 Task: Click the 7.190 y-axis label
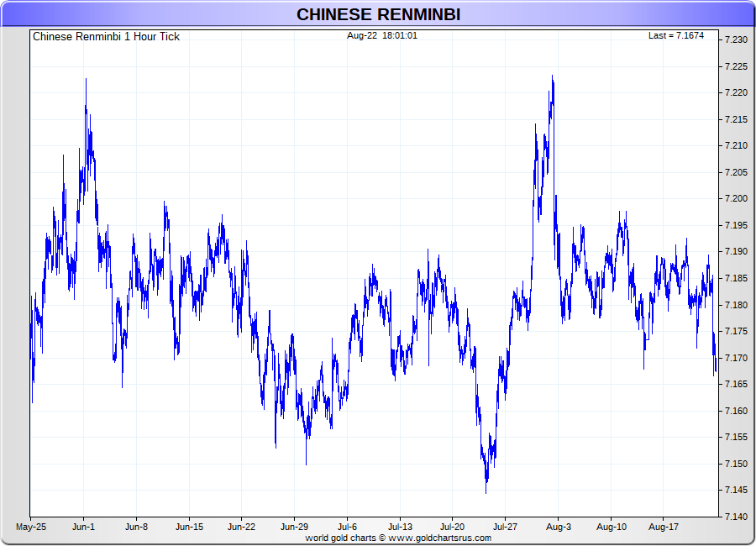[736, 252]
